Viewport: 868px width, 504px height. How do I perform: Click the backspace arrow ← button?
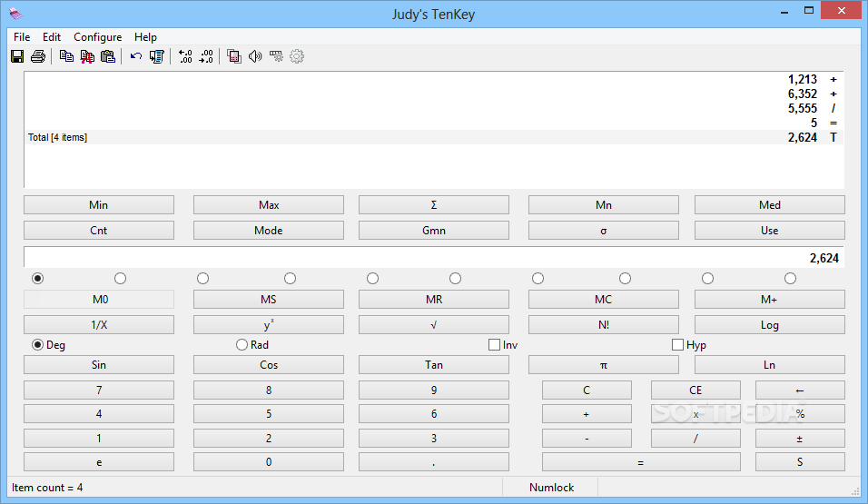[800, 390]
